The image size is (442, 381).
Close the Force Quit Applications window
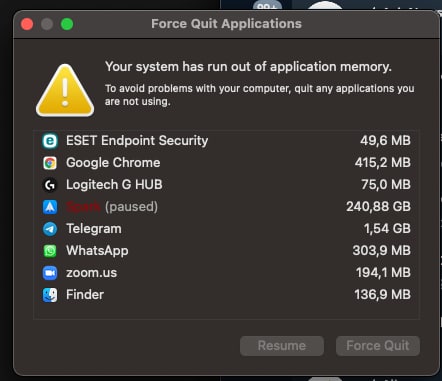coord(27,24)
